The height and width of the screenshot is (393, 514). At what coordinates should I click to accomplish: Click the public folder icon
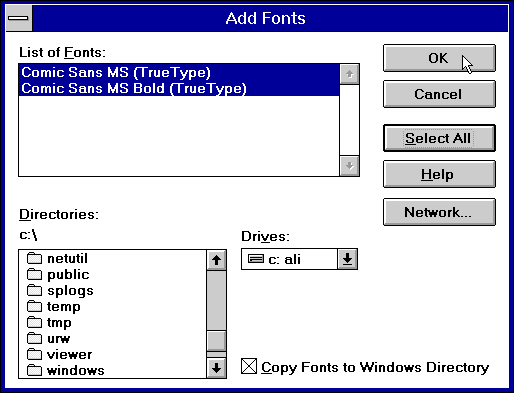(x=34, y=274)
